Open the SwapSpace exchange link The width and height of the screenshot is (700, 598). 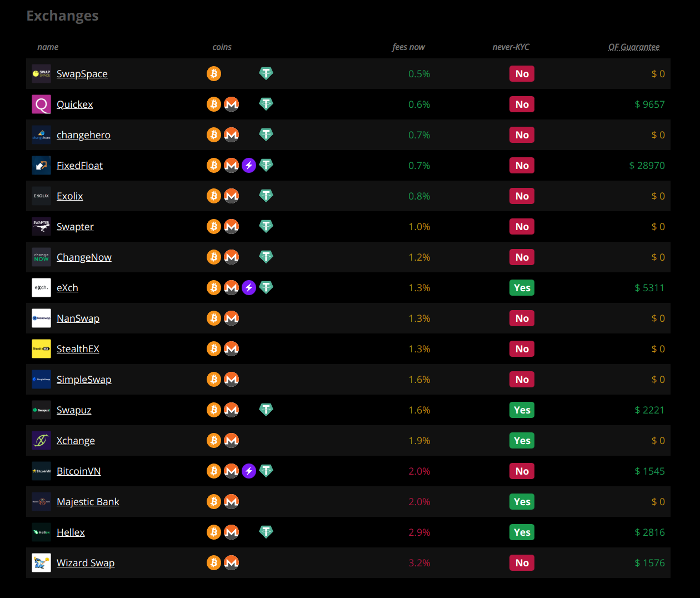(82, 74)
